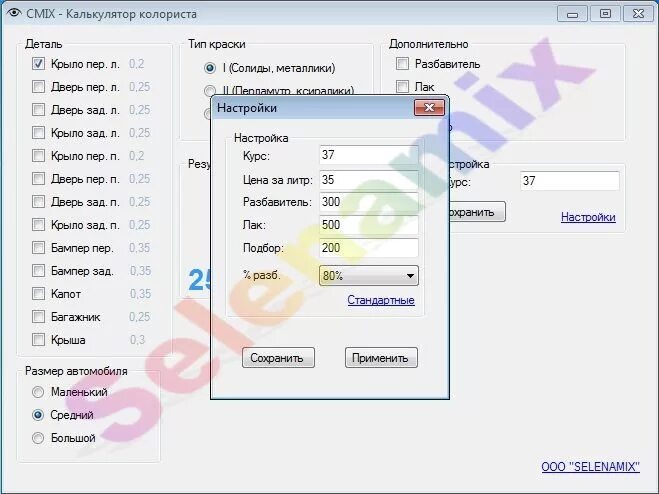The height and width of the screenshot is (494, 659).
Task: Click Сохранить button in Настройки dialog
Action: [x=278, y=358]
